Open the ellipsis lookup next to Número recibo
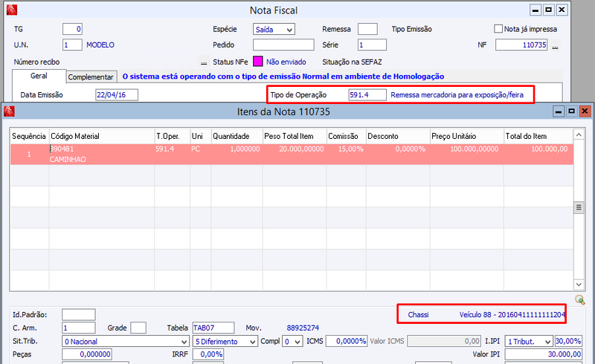The width and height of the screenshot is (595, 364). [x=204, y=62]
